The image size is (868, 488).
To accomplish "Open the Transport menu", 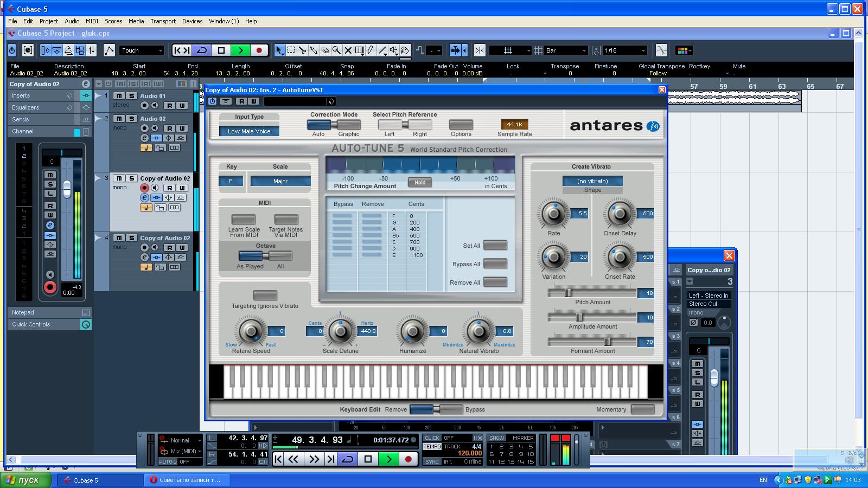I will click(x=163, y=21).
